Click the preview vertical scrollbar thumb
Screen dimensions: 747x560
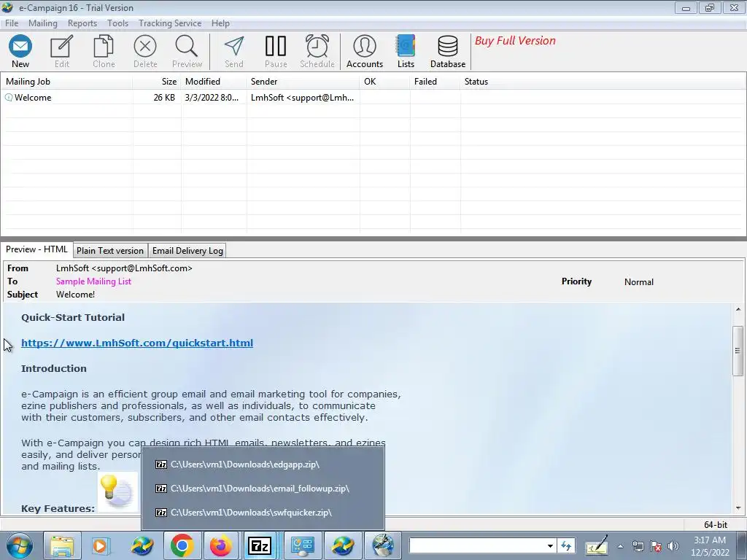(x=738, y=351)
